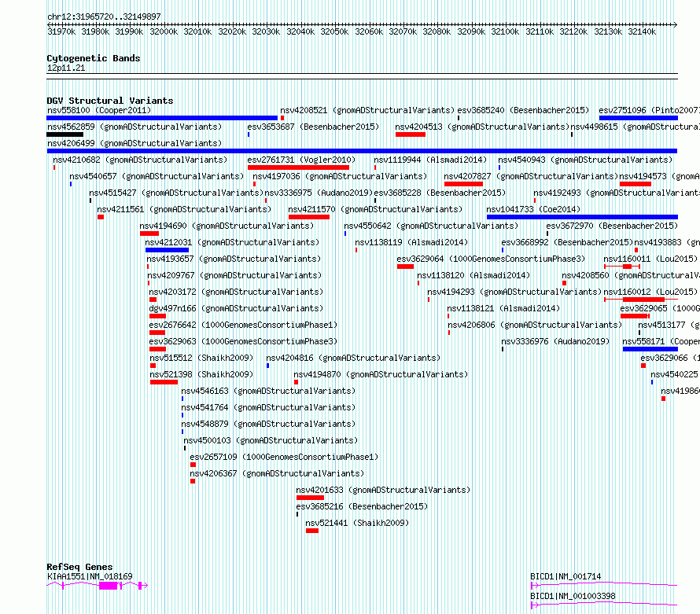Click esv3668992 (Besenbacher2015) label
The width and height of the screenshot is (700, 614).
567,242
